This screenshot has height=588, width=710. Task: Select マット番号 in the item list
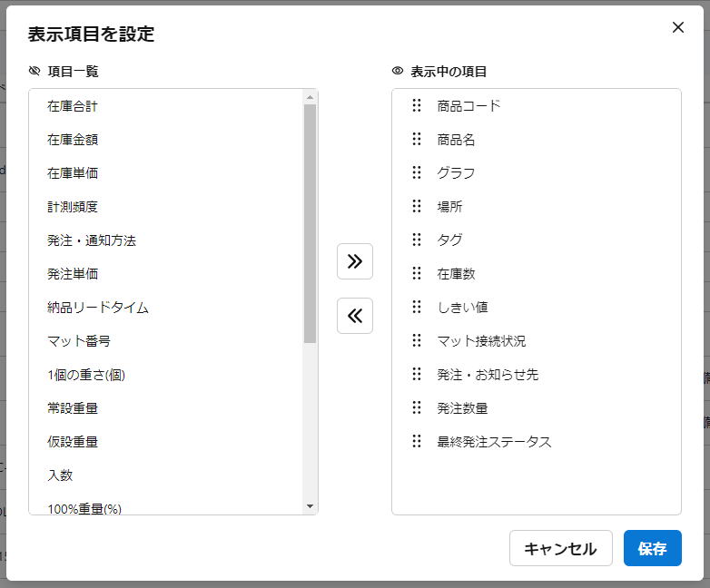(79, 341)
